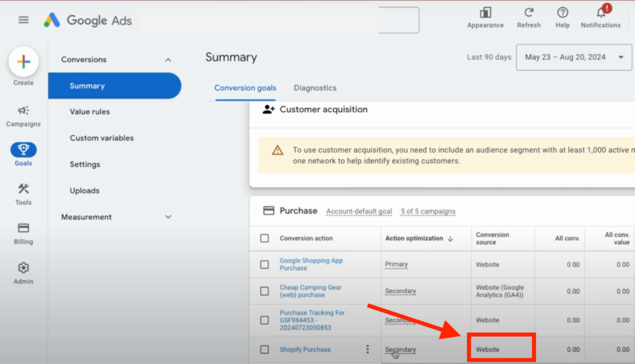Click Secondary status for Cheap Camping Gear
The width and height of the screenshot is (635, 364).
[400, 291]
